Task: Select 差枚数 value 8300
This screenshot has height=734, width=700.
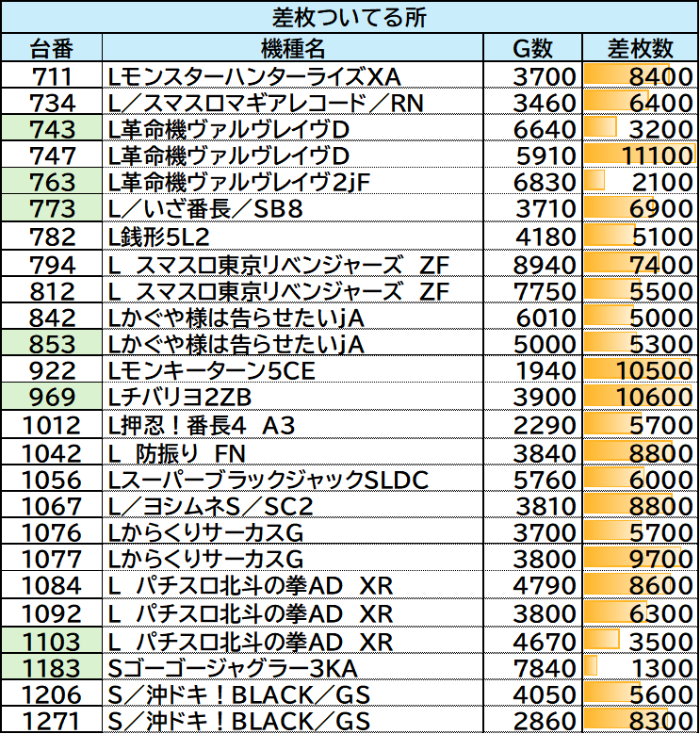Action: [x=640, y=720]
